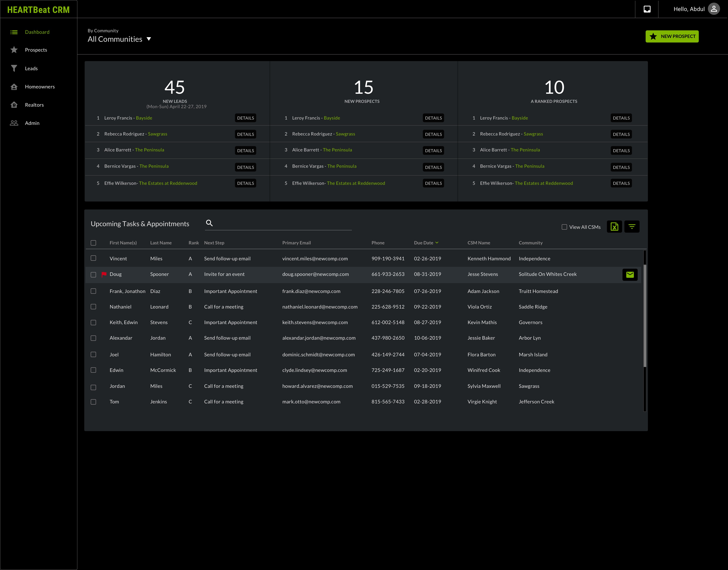Sort by Community column header

(530, 243)
